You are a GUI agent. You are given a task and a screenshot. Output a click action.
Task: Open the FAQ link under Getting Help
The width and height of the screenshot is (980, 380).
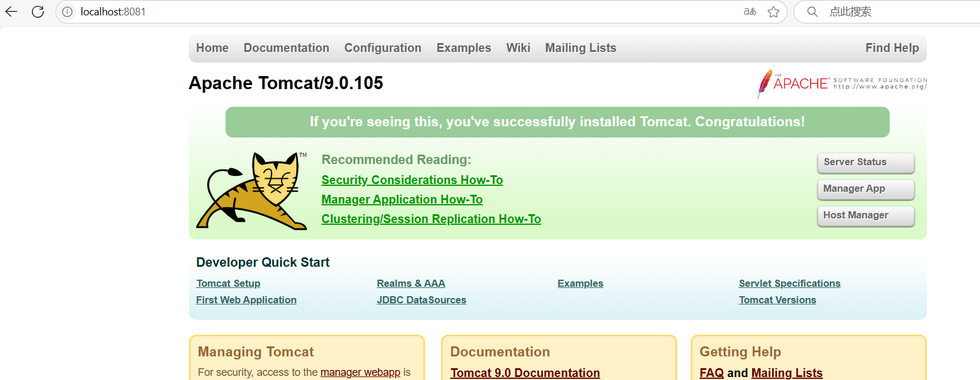coord(711,373)
